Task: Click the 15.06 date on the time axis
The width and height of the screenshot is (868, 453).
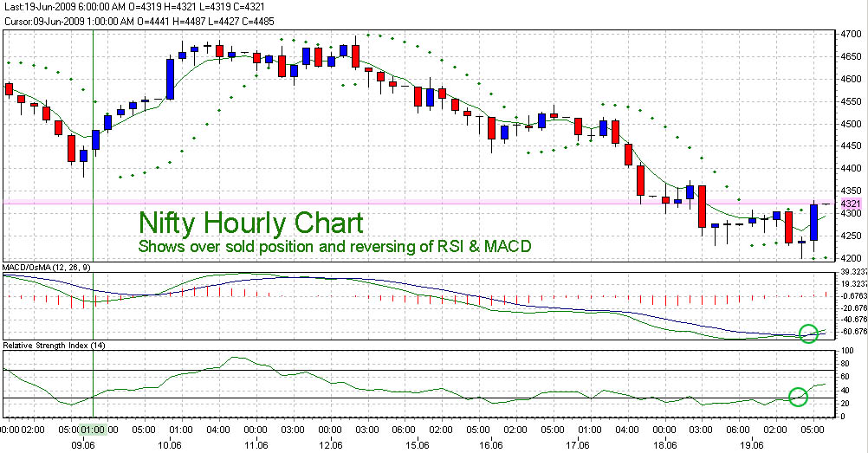Action: pos(417,443)
